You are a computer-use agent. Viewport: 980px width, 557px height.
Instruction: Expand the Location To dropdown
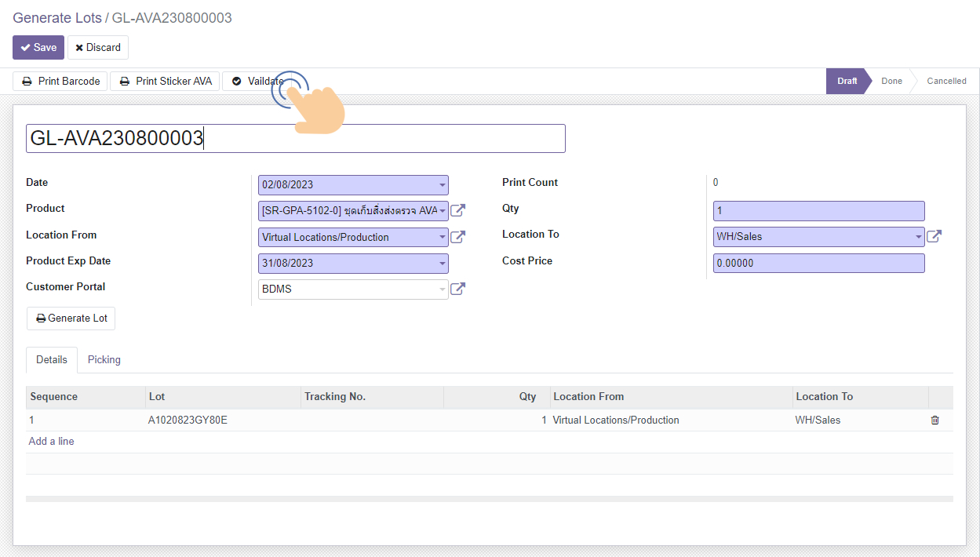click(x=918, y=236)
